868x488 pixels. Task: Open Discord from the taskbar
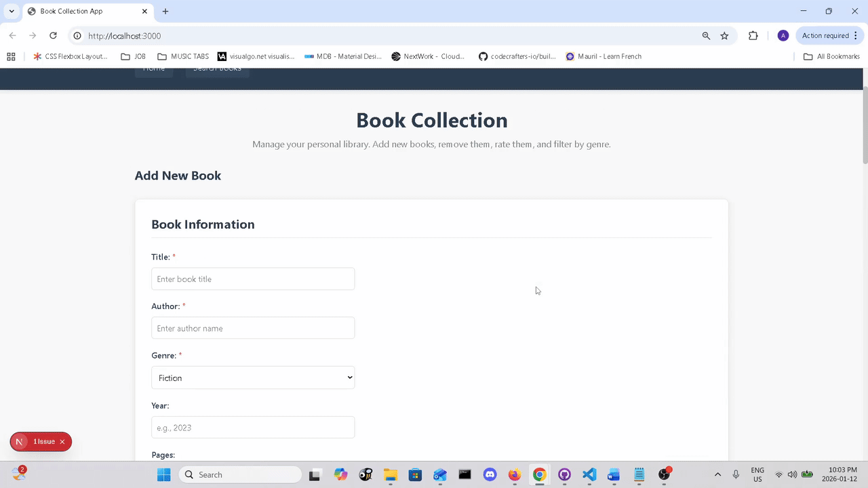point(490,474)
